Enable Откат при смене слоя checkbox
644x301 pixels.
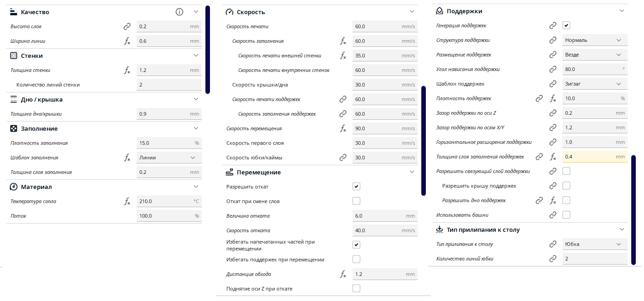(x=357, y=201)
